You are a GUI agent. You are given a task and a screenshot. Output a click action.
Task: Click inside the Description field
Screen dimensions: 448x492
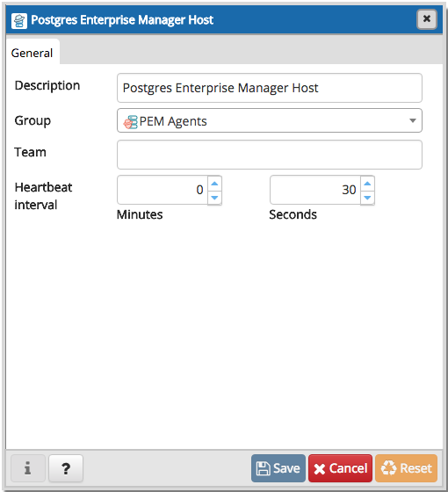[x=270, y=88]
